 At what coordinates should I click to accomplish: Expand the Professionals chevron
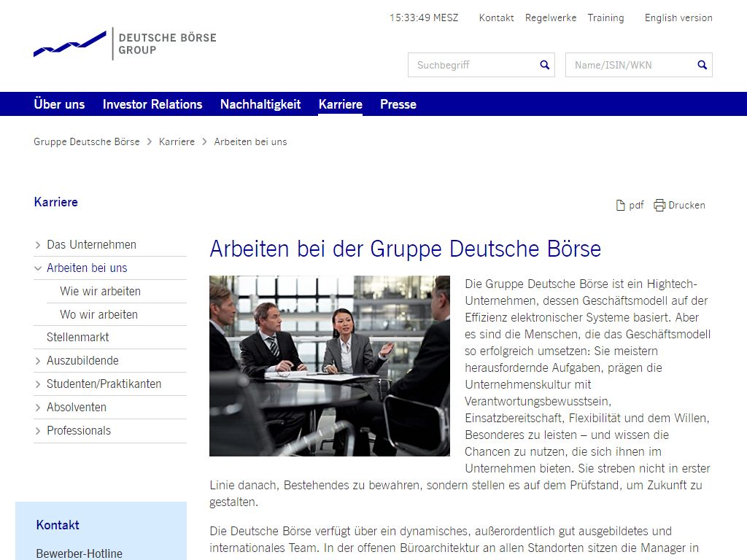coord(38,431)
